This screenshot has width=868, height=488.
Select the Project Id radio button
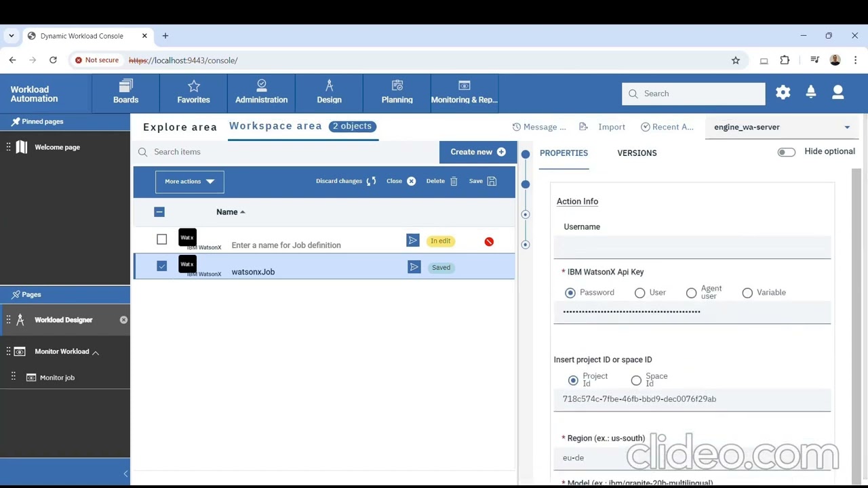pyautogui.click(x=573, y=380)
